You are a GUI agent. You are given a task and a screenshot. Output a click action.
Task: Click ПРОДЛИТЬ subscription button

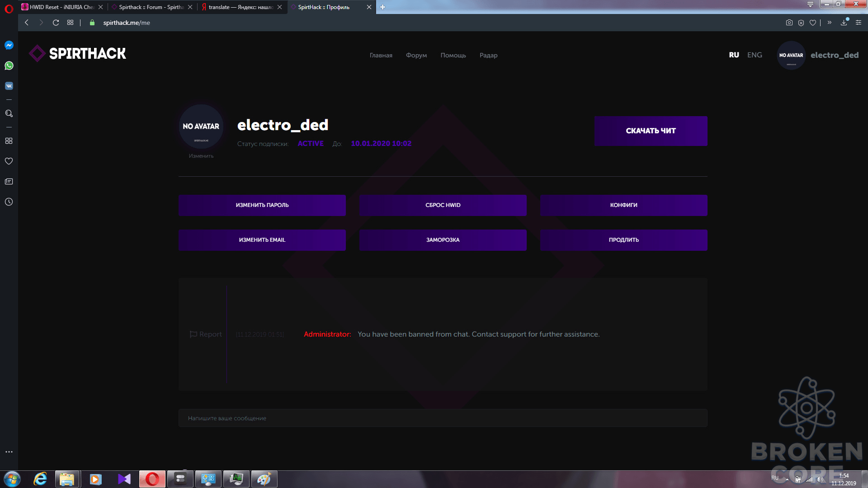[x=624, y=240]
